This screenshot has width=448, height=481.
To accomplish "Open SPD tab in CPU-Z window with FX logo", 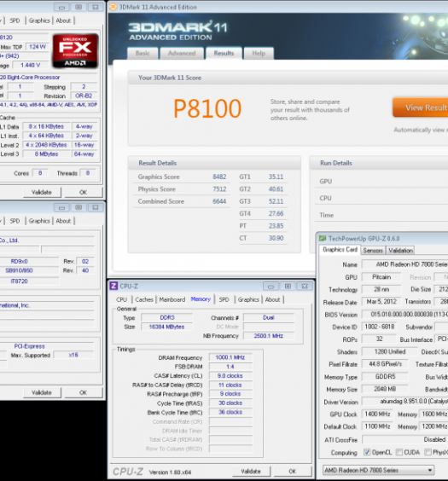I will pos(15,20).
